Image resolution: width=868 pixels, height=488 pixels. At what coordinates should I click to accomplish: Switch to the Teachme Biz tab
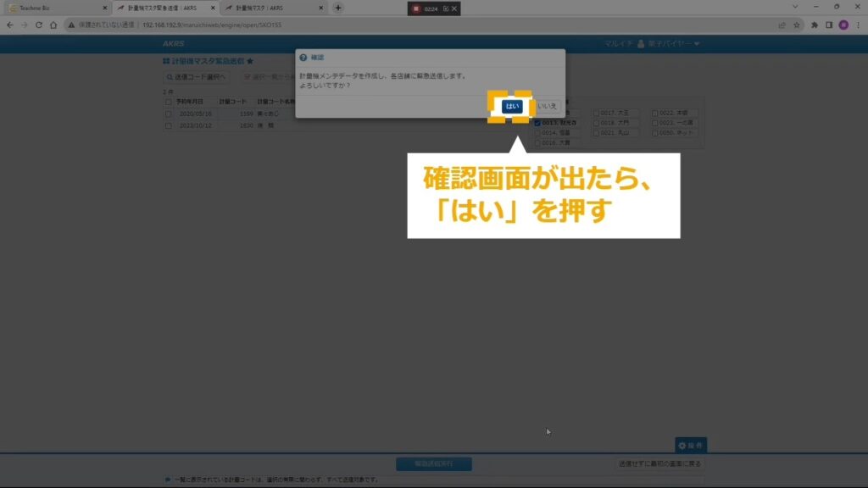click(x=55, y=8)
